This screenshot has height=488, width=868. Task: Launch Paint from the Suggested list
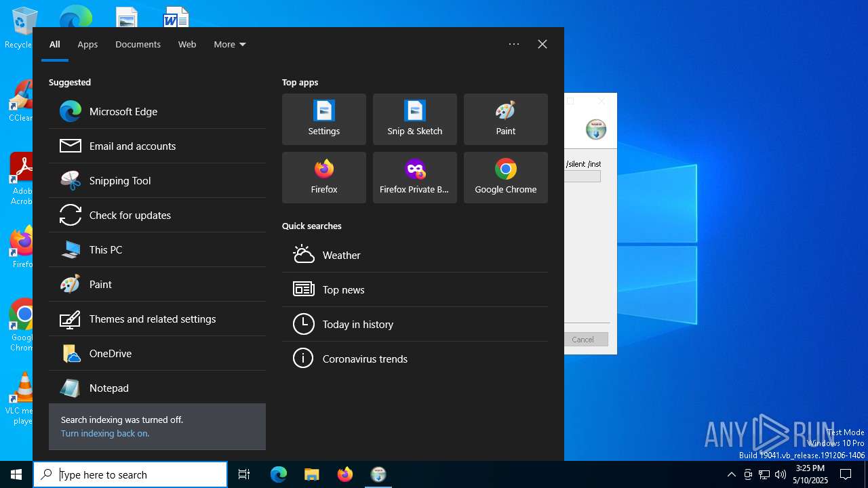[157, 284]
